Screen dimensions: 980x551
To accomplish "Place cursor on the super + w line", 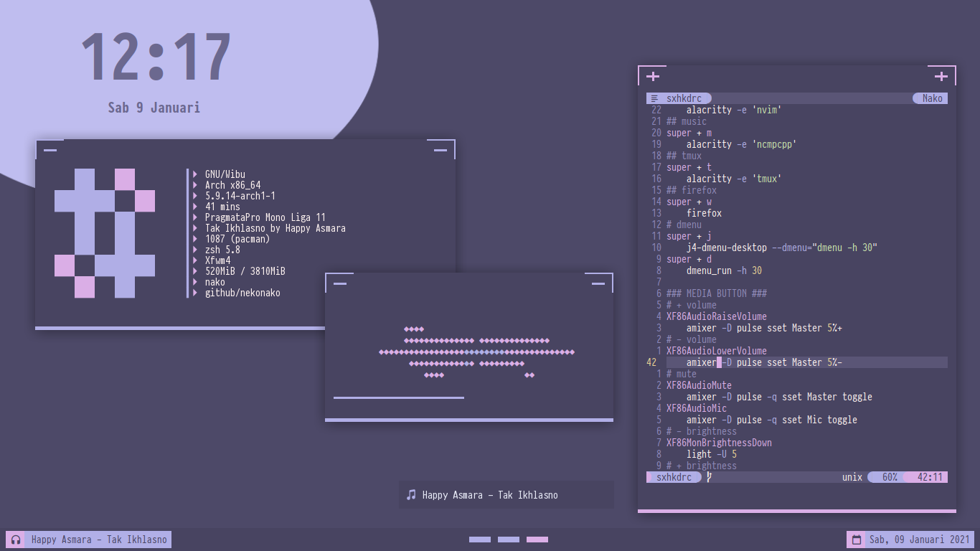I will [x=689, y=202].
